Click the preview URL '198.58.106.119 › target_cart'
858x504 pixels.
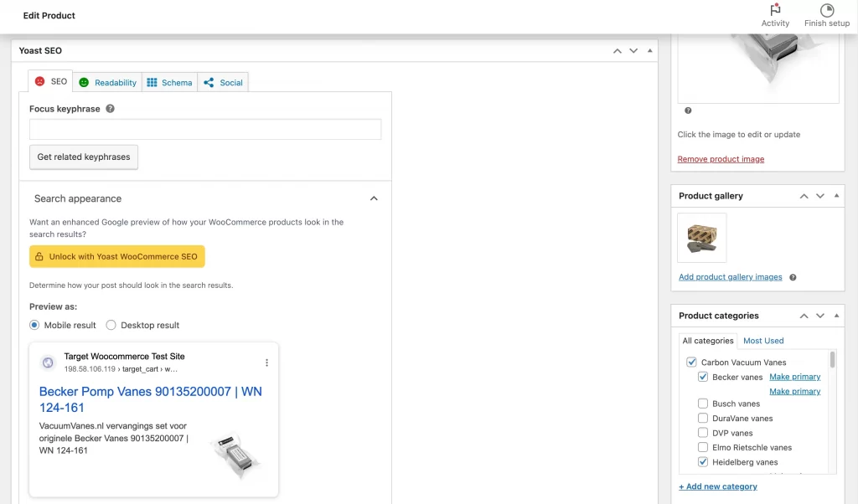pos(111,369)
